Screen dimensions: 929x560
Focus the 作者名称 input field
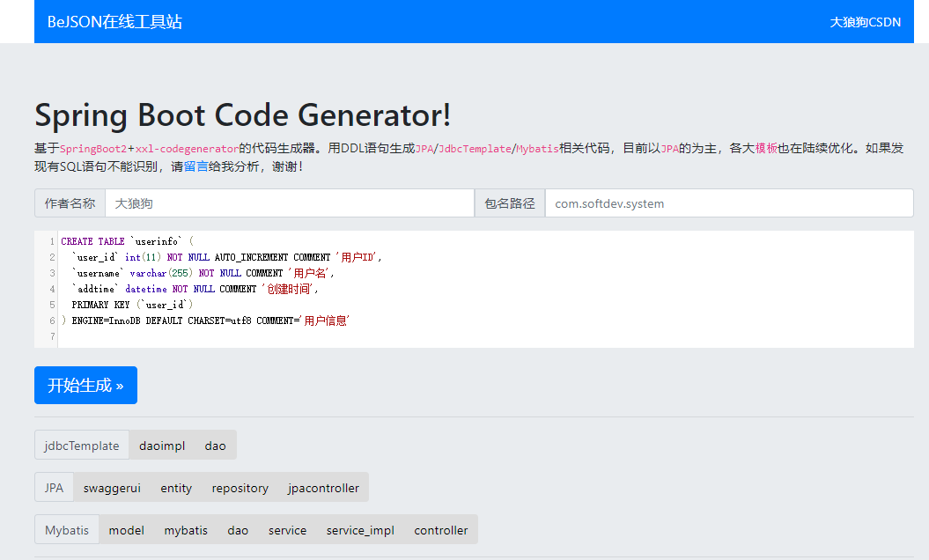point(289,203)
